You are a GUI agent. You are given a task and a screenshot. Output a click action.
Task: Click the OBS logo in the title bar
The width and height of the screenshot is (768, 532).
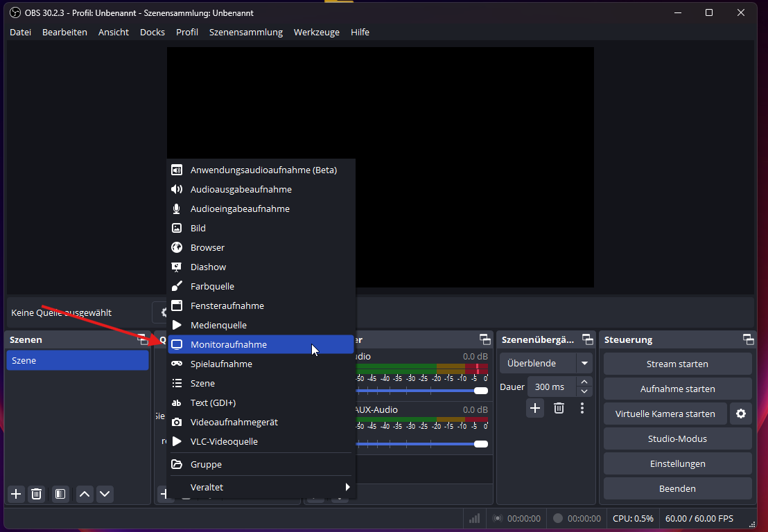coord(15,12)
